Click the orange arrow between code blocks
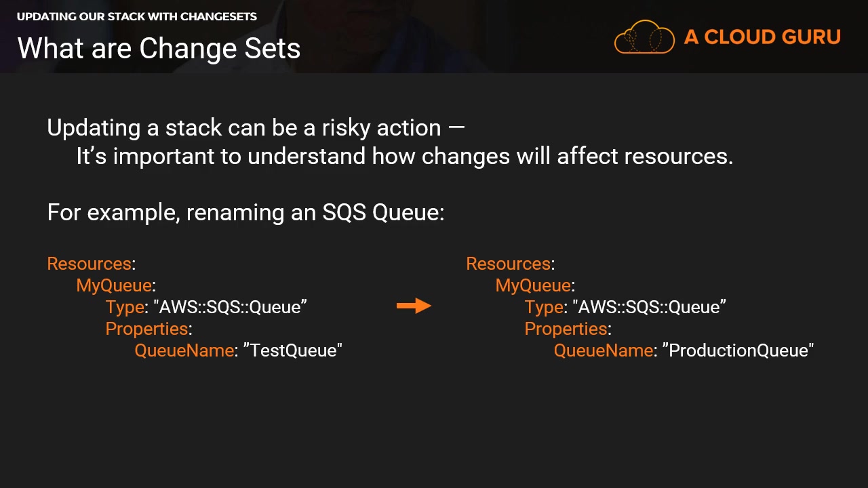The height and width of the screenshot is (488, 868). (414, 306)
